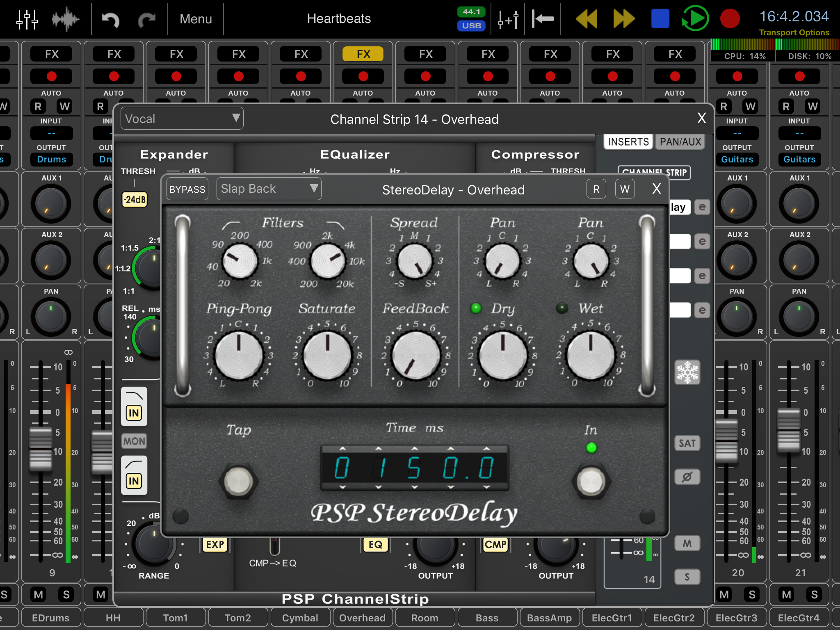Viewport: 840px width, 630px height.
Task: Mute channel 14 in the inserts panel
Action: 687,543
